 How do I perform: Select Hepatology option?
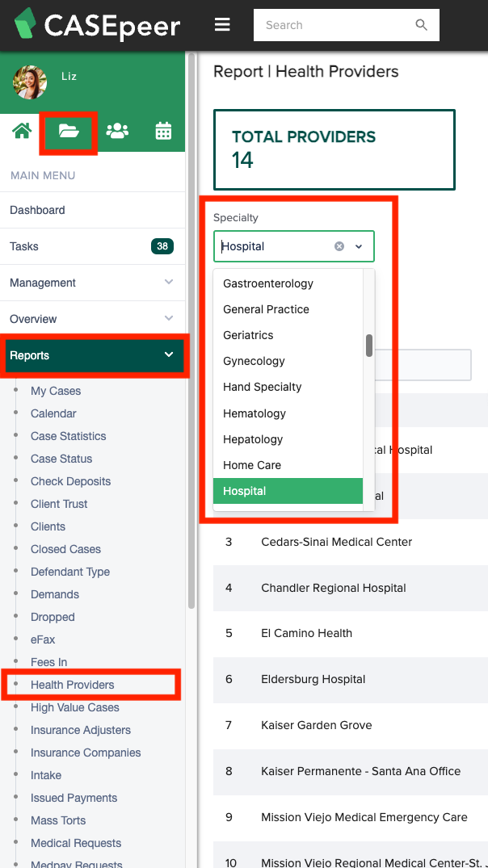click(288, 439)
